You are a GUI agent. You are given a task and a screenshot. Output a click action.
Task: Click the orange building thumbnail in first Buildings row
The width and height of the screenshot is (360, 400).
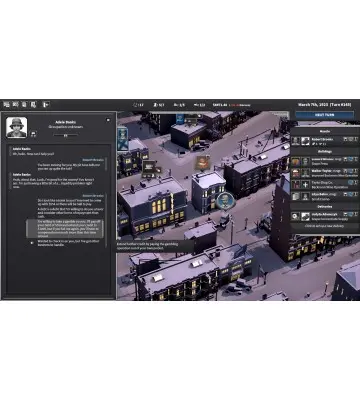[296, 161]
